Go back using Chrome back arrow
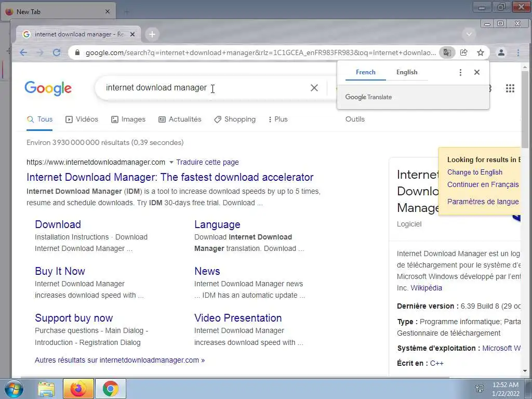Image resolution: width=532 pixels, height=399 pixels. pos(23,52)
